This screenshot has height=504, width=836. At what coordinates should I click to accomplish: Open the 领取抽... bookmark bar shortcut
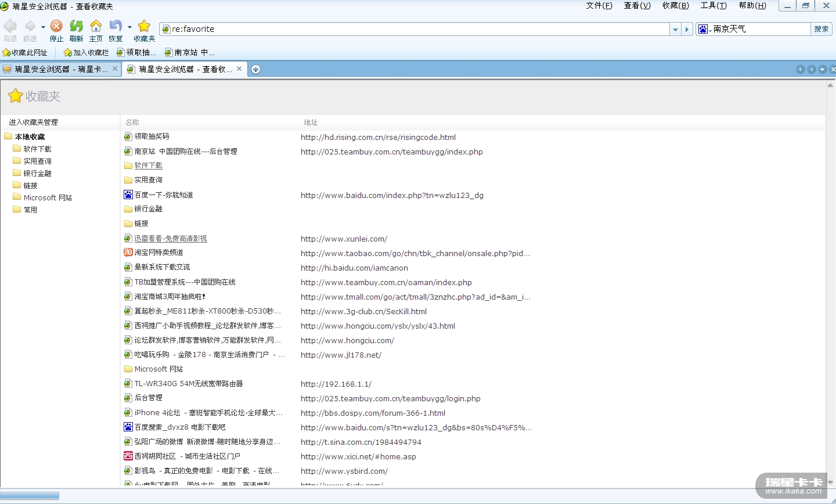coord(136,52)
